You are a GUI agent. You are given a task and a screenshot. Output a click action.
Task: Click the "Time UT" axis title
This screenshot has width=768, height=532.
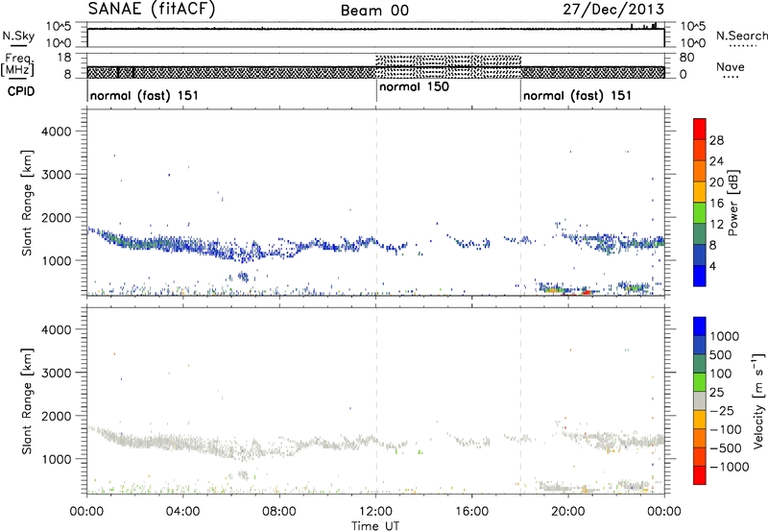click(375, 526)
